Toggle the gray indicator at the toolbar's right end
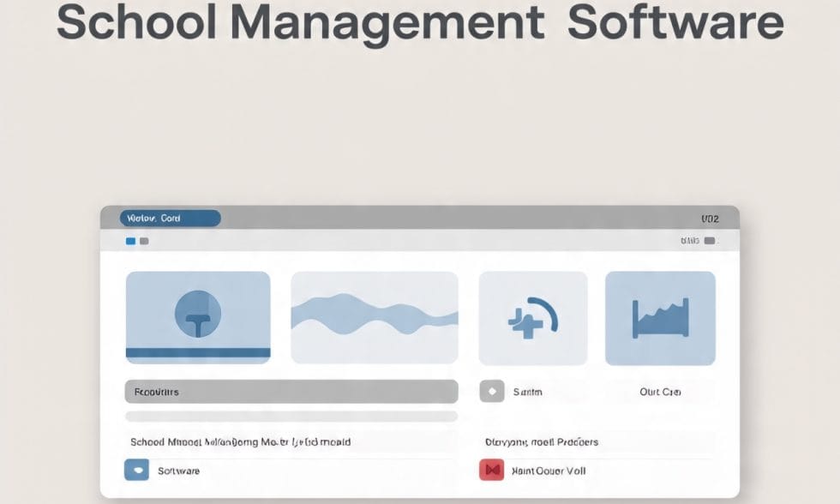 tap(709, 242)
